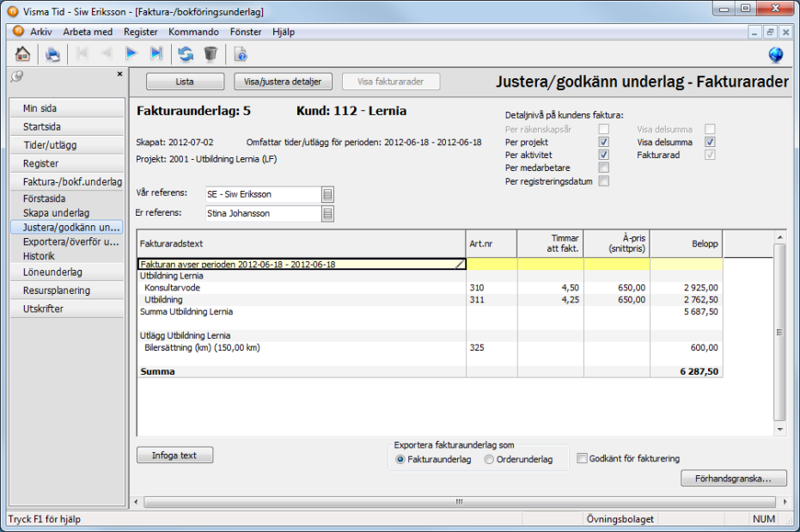The image size is (800, 532).
Task: Restore the inner document window
Action: click(x=770, y=32)
